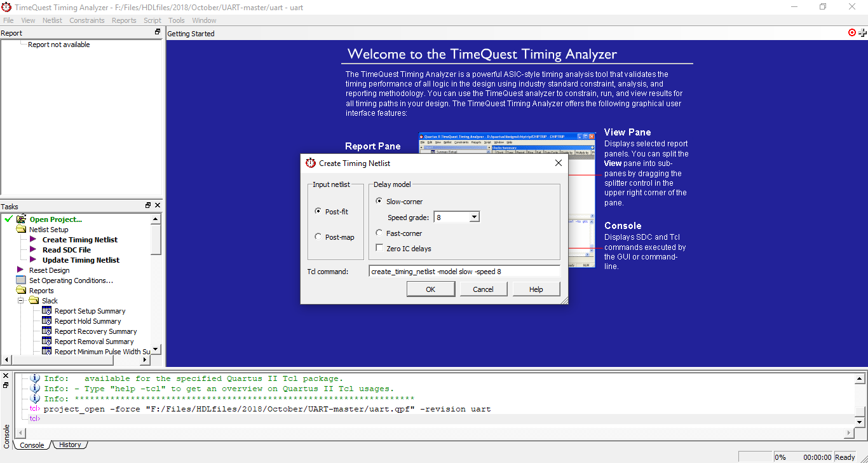Click the Set Operating Conditions... task label

pos(71,280)
